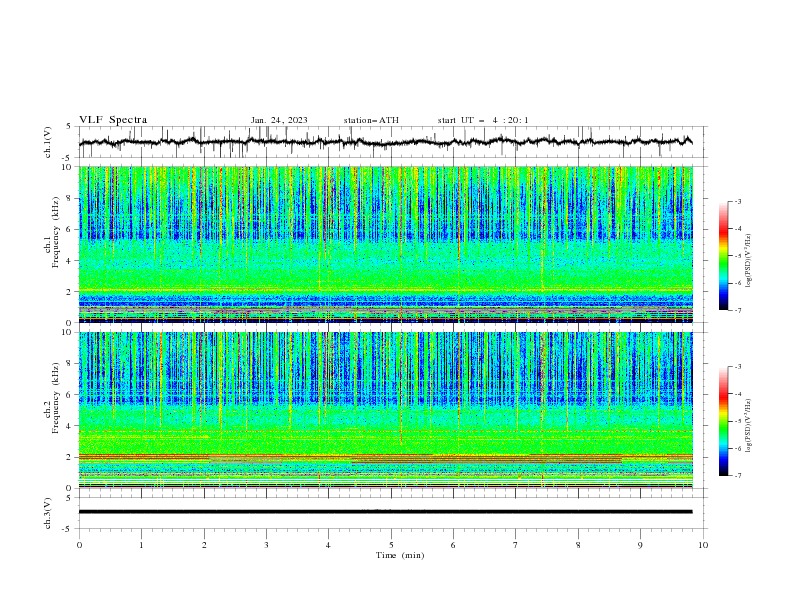The image size is (792, 612).
Task: Click the time axis tick label "7"
Action: pos(516,545)
